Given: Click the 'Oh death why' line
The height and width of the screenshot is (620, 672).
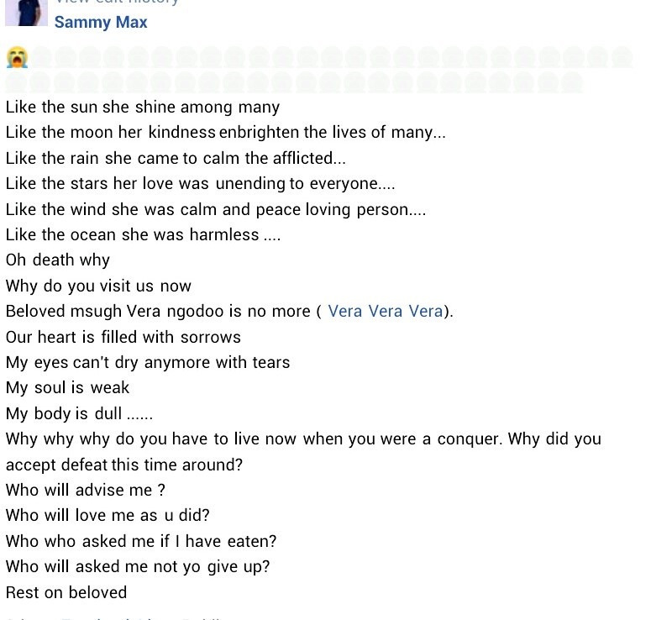Looking at the screenshot, I should point(58,260).
